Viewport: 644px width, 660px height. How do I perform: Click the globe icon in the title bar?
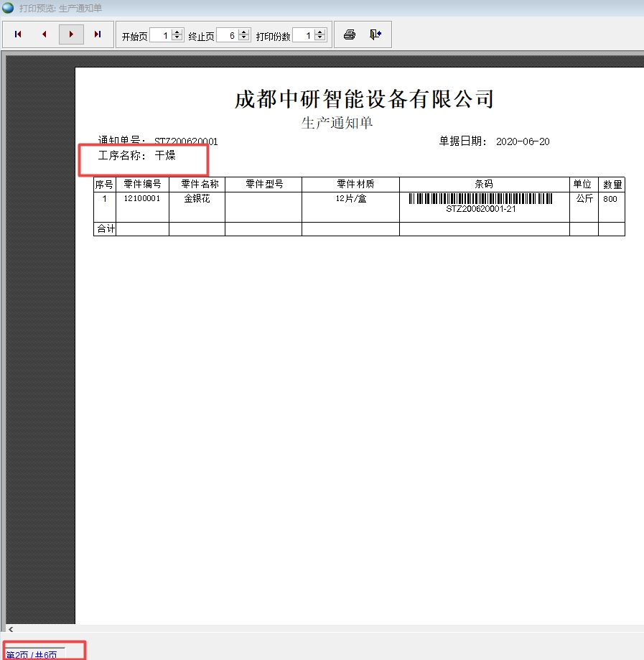(7, 7)
